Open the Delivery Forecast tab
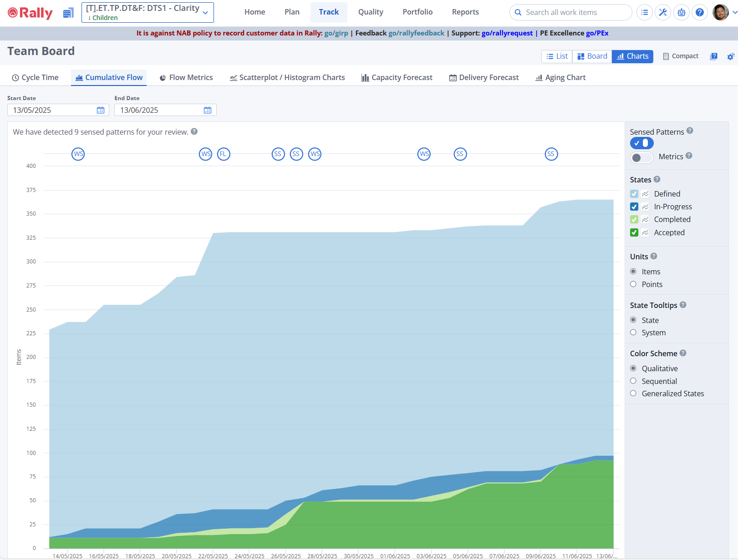 click(484, 78)
